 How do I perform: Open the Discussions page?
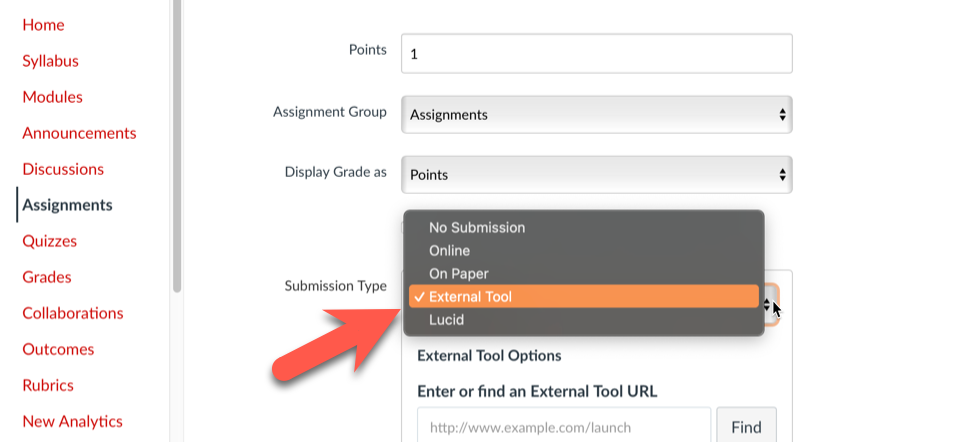pyautogui.click(x=63, y=169)
